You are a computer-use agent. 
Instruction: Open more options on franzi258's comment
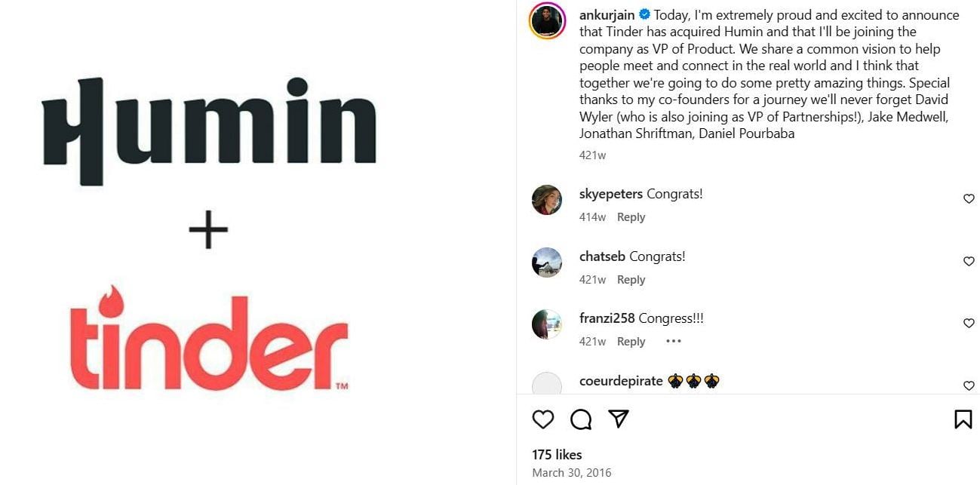point(674,342)
